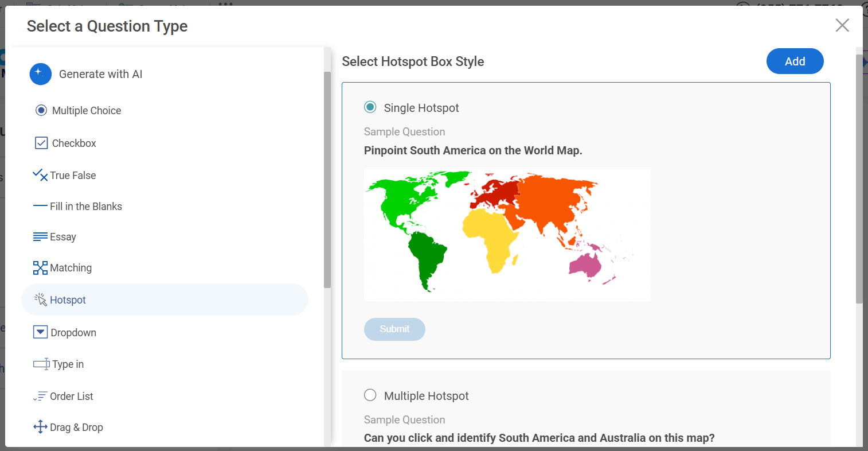The image size is (868, 451).
Task: Click the Submit button under the map
Action: (394, 329)
